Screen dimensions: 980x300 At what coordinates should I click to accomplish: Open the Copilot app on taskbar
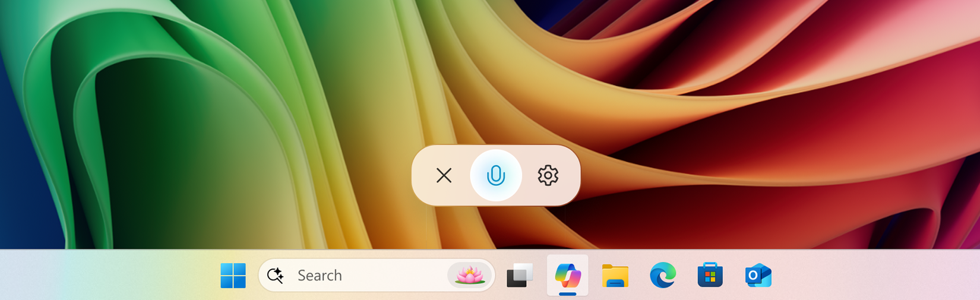click(568, 275)
